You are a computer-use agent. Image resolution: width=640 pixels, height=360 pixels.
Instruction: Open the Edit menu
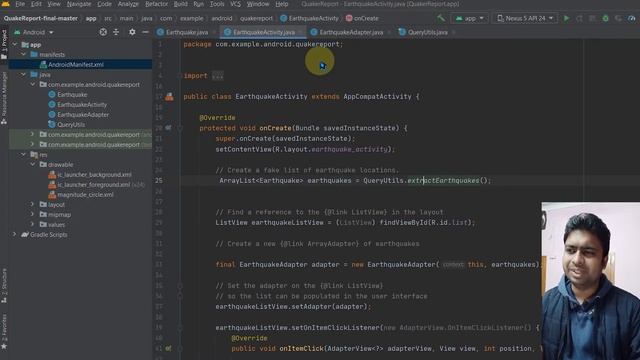(36, 4)
